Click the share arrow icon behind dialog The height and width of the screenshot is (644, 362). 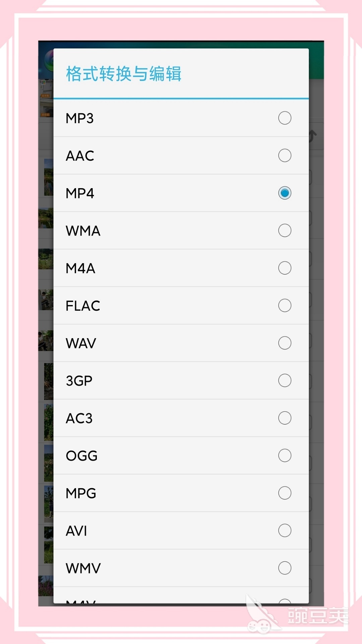[x=313, y=136]
